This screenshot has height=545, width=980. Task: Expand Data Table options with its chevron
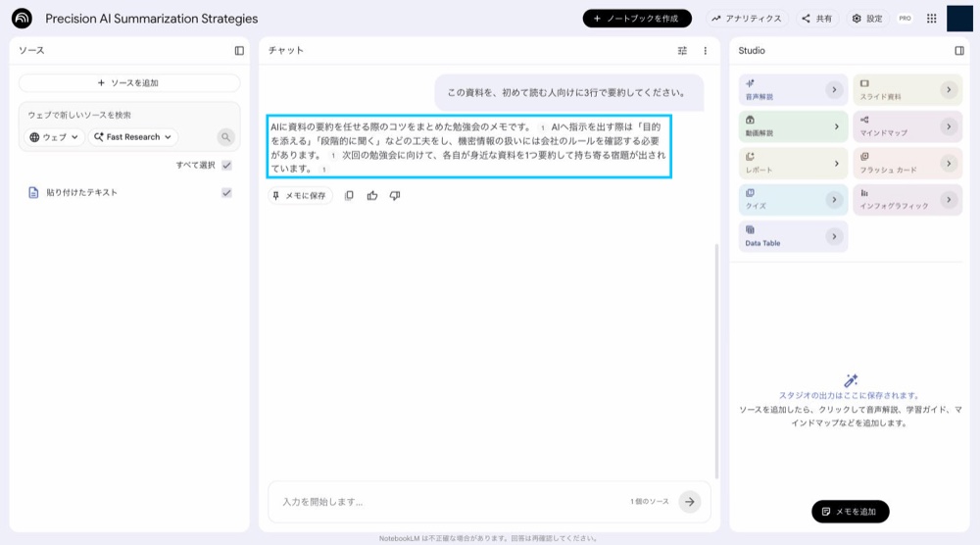coord(834,236)
